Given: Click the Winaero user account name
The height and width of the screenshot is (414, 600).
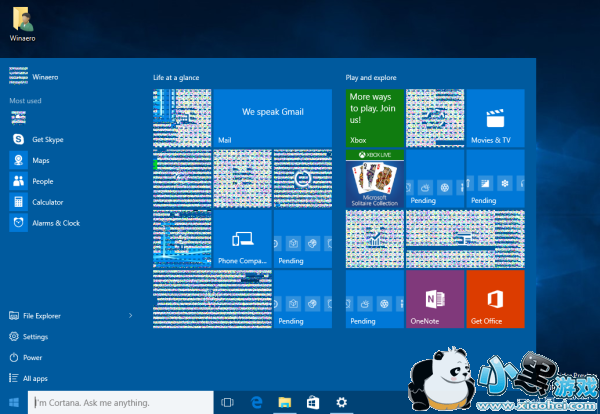Looking at the screenshot, I should click(x=45, y=74).
